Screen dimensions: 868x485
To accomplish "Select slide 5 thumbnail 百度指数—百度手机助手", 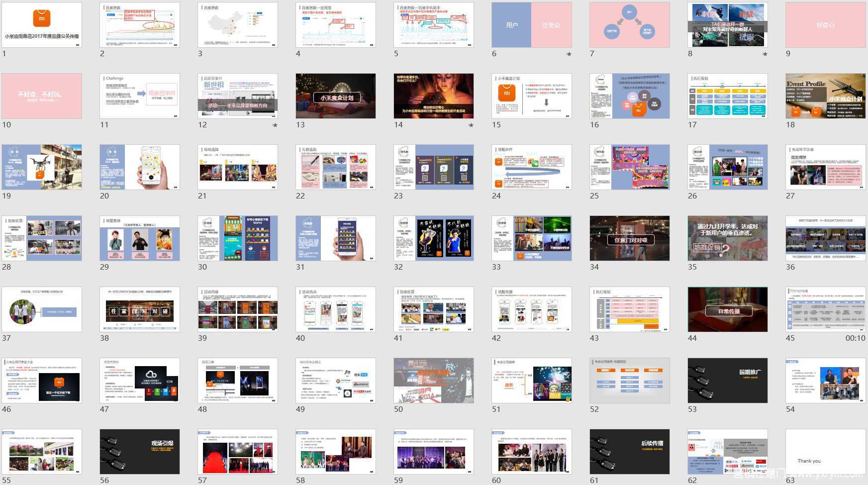I will click(434, 25).
